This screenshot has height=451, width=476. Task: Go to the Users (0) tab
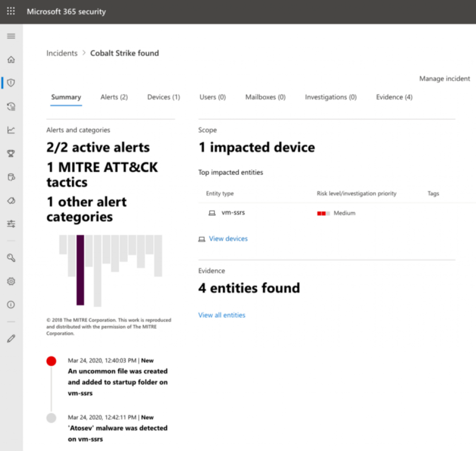point(212,97)
